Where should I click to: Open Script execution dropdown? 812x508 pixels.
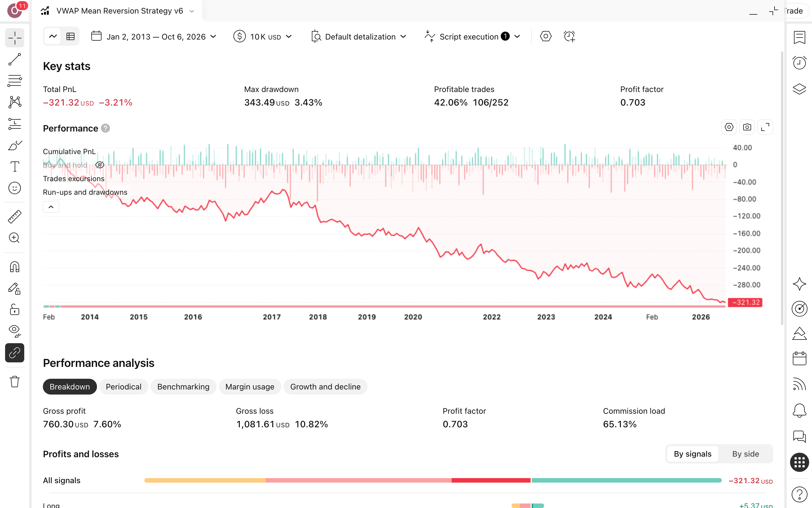click(x=473, y=36)
